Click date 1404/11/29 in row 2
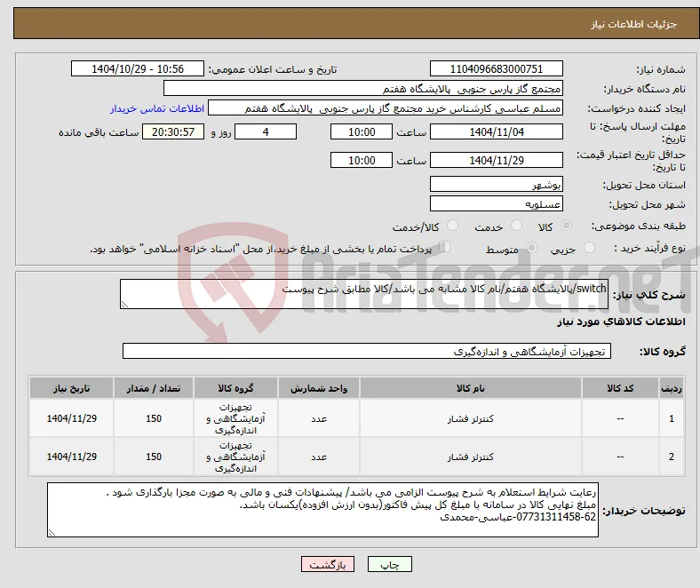700x588 pixels. (71, 457)
